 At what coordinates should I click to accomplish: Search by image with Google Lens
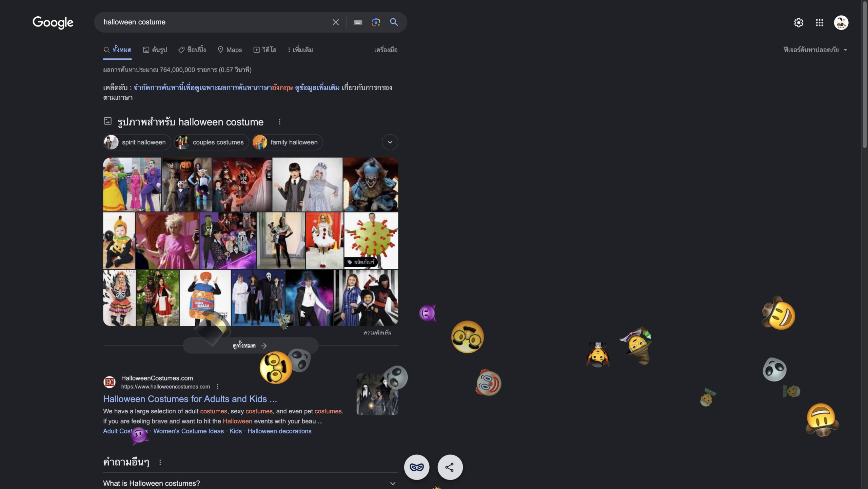point(376,22)
